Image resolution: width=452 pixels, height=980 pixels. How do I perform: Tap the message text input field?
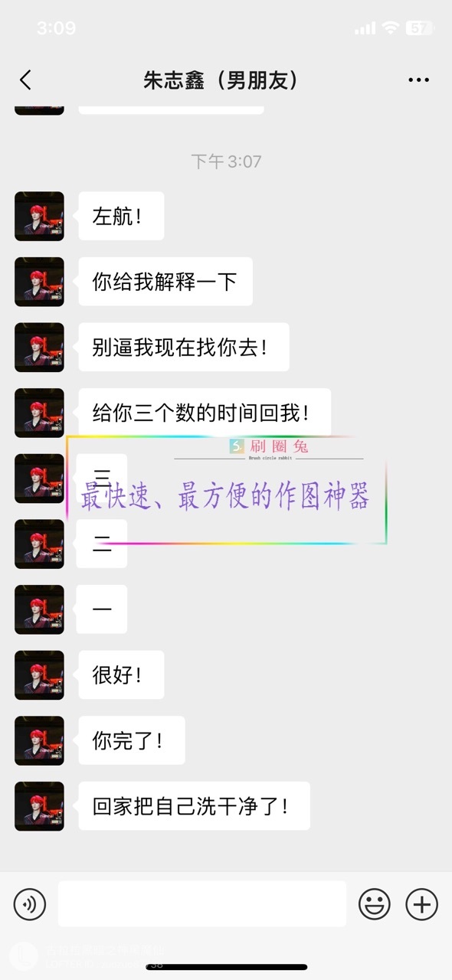[x=202, y=904]
